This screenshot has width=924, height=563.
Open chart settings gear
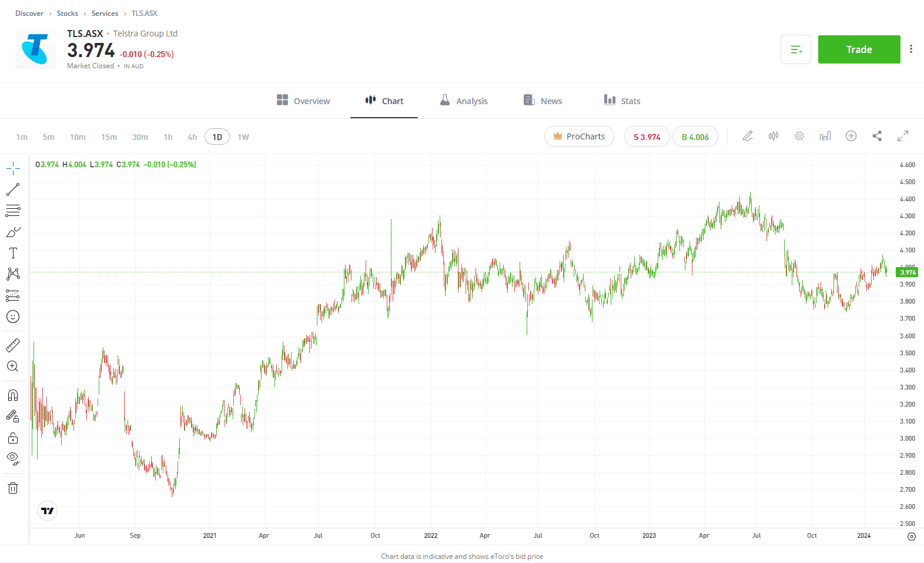[x=799, y=136]
